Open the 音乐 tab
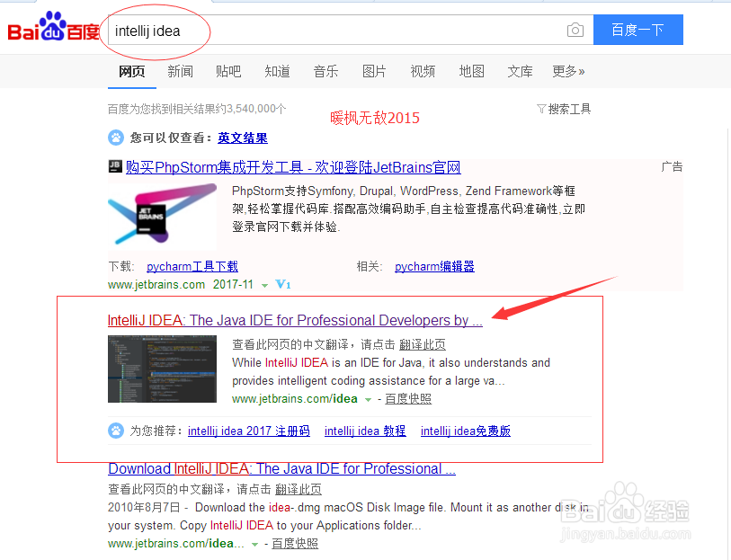 (x=325, y=71)
